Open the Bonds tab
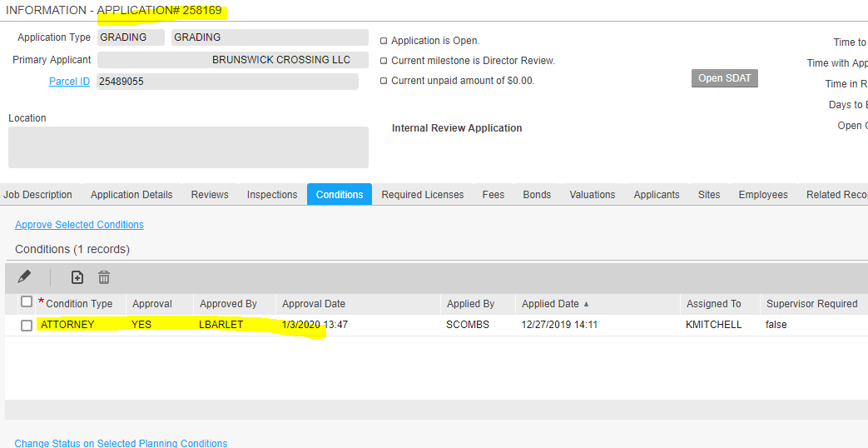The image size is (868, 448). click(x=537, y=195)
